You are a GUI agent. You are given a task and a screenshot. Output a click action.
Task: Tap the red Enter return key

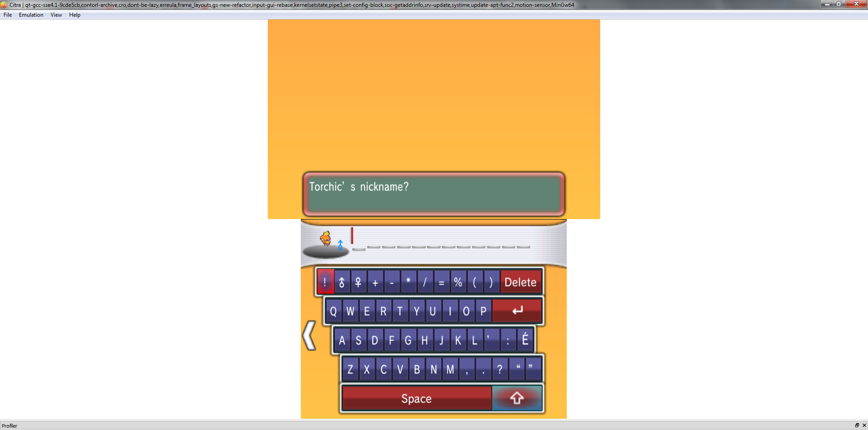[517, 311]
